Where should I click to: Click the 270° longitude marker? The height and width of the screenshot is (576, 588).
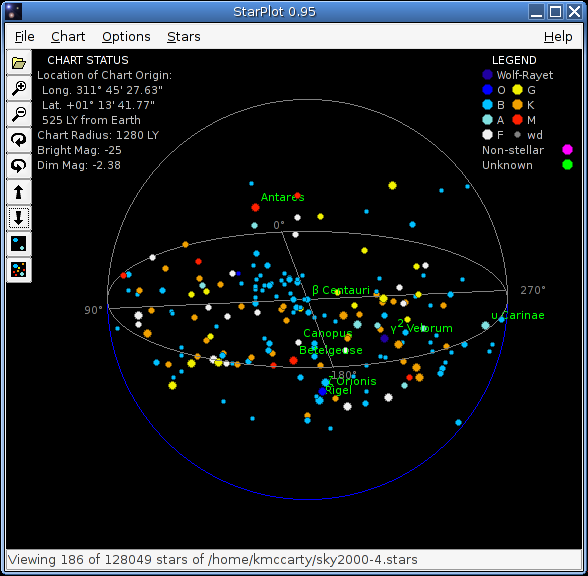click(x=532, y=290)
